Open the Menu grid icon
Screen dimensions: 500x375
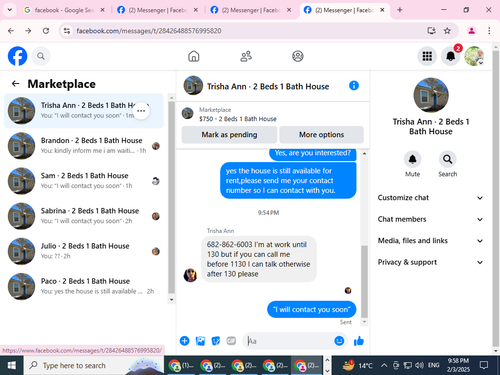point(427,56)
